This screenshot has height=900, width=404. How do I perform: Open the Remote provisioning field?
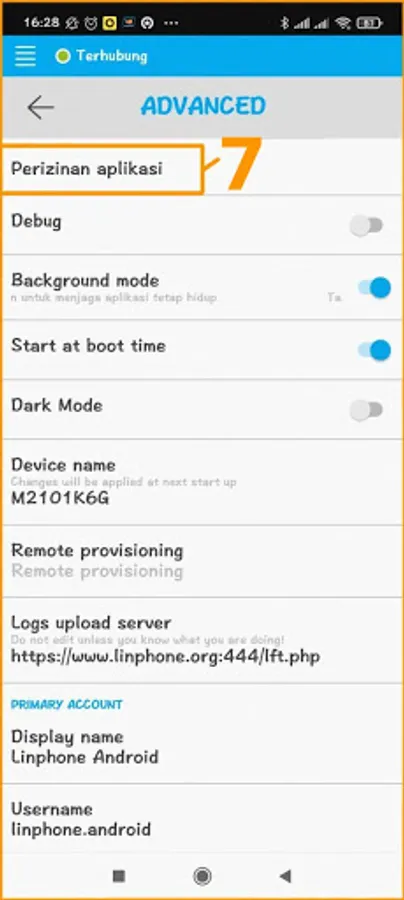click(x=202, y=561)
